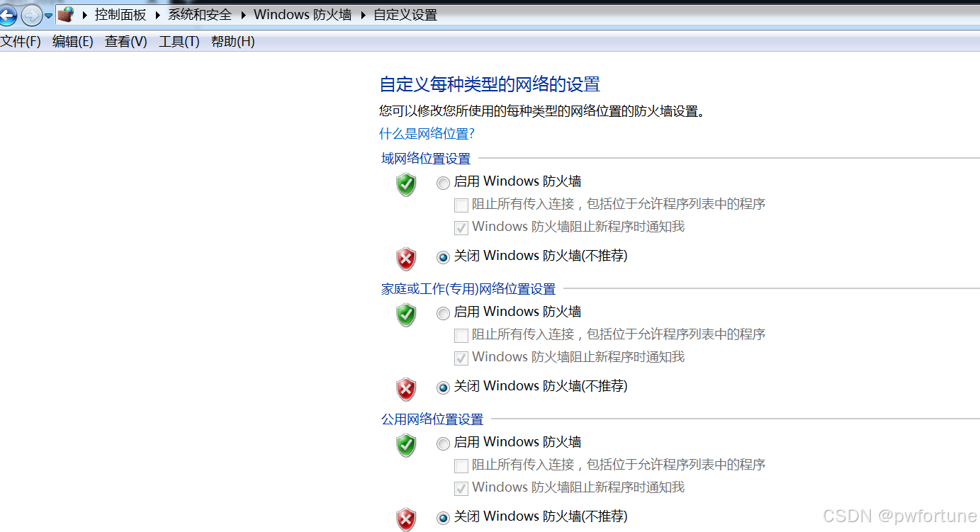Image resolution: width=980 pixels, height=532 pixels.
Task: Check 阻止所有传入连接 in 域网络位置设置
Action: point(461,205)
